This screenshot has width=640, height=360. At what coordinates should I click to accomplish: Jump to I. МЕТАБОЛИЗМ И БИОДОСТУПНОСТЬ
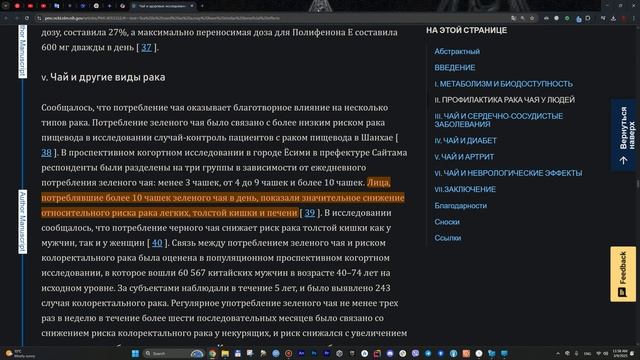(503, 84)
